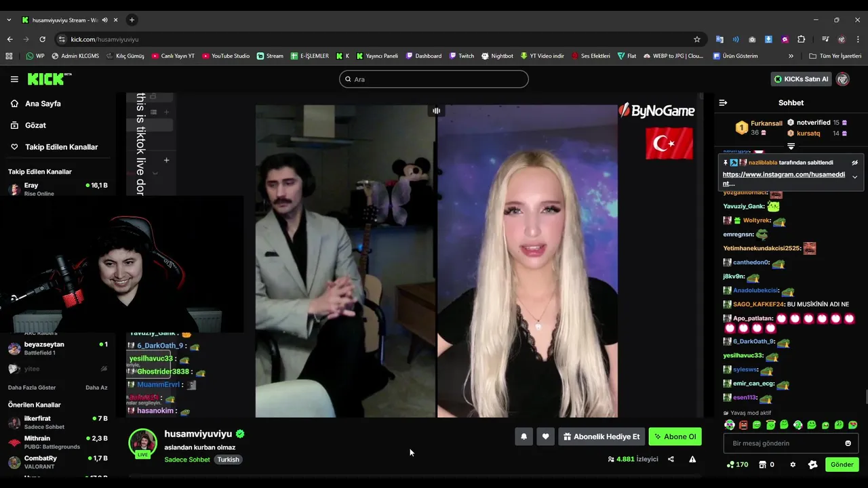This screenshot has width=868, height=488.
Task: Show fewer channels with Daha Az
Action: coord(96,388)
